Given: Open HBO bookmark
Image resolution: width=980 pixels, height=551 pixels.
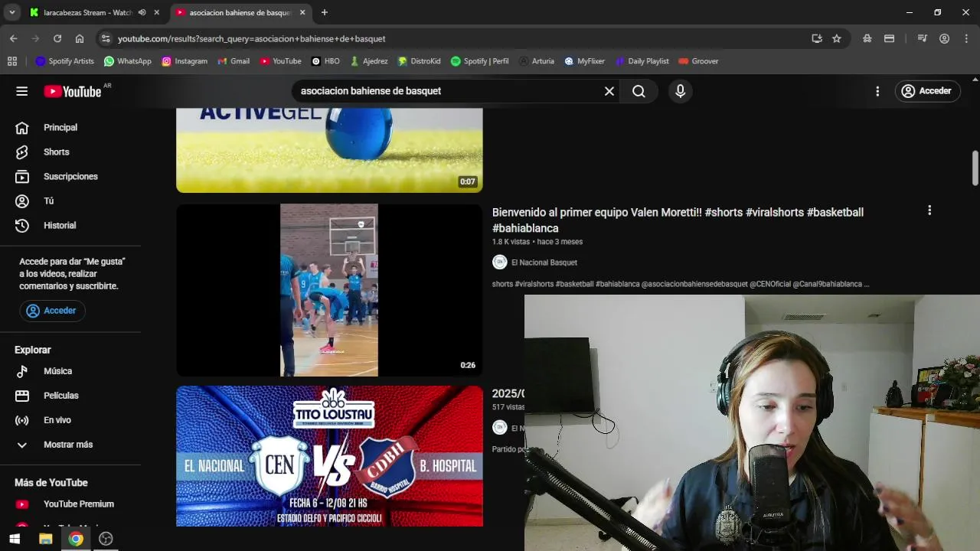Looking at the screenshot, I should (x=325, y=61).
